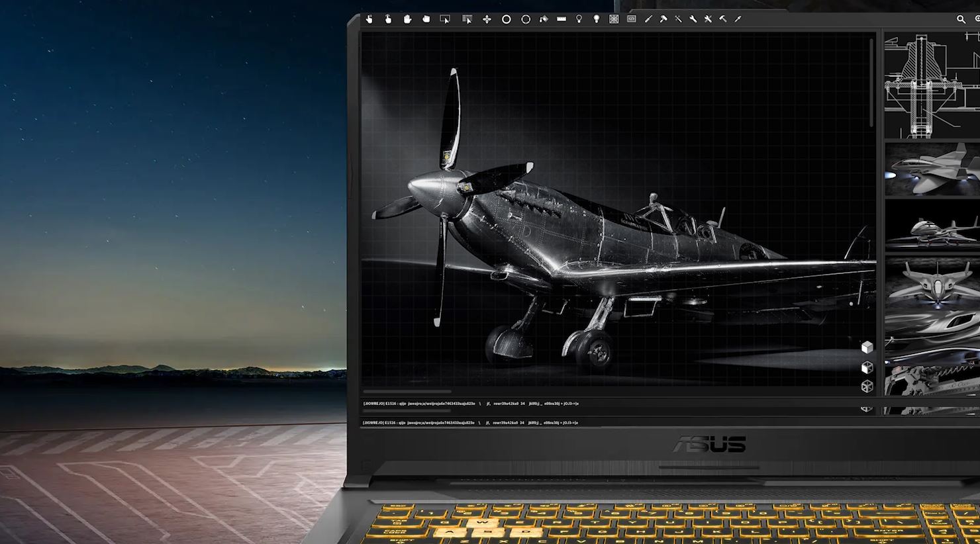Activate the four-arrow move tool
This screenshot has width=980, height=544.
(x=487, y=19)
